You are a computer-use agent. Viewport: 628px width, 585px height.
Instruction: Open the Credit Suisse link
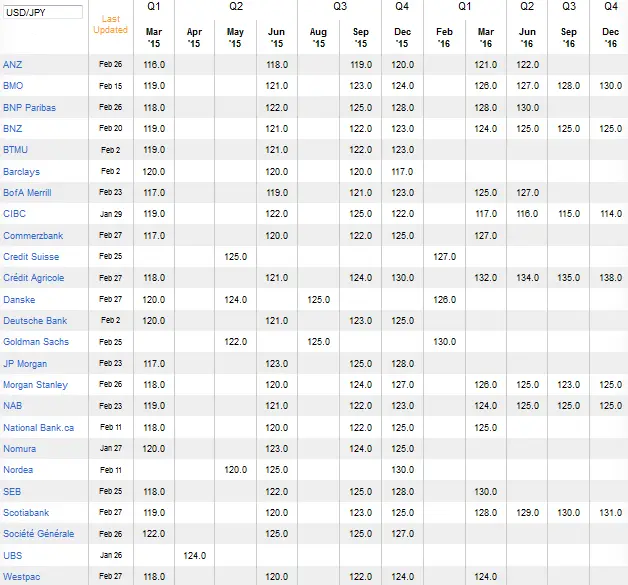point(31,257)
